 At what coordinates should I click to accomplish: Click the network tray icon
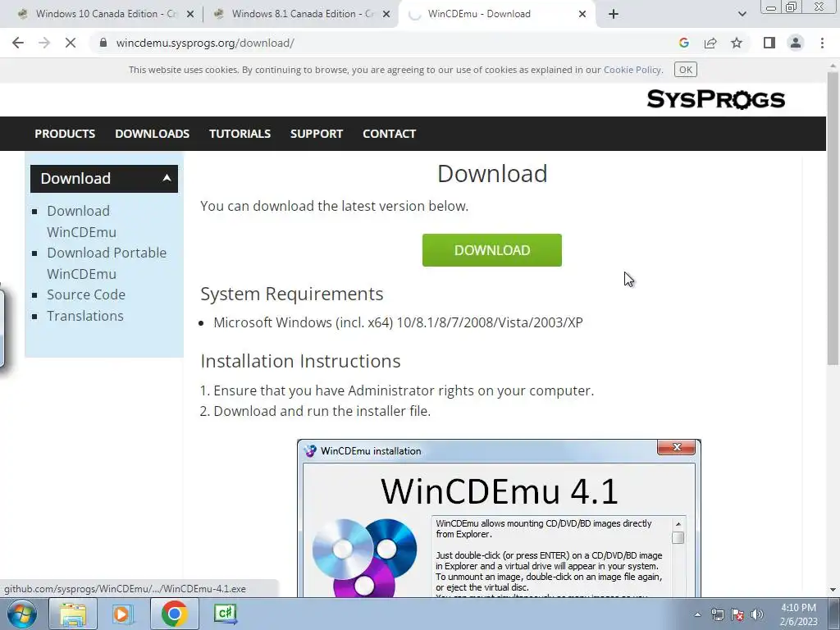(x=717, y=615)
